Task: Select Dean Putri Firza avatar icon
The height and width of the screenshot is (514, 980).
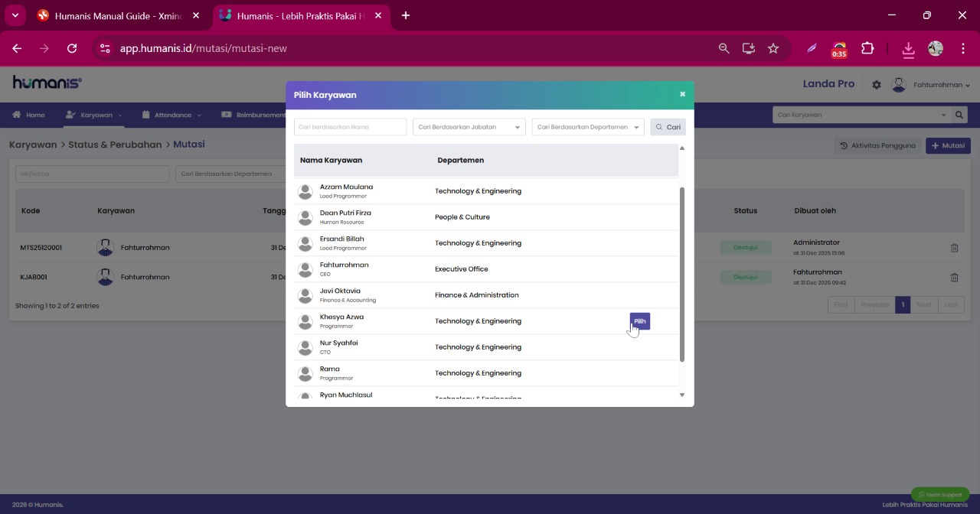Action: pyautogui.click(x=305, y=217)
